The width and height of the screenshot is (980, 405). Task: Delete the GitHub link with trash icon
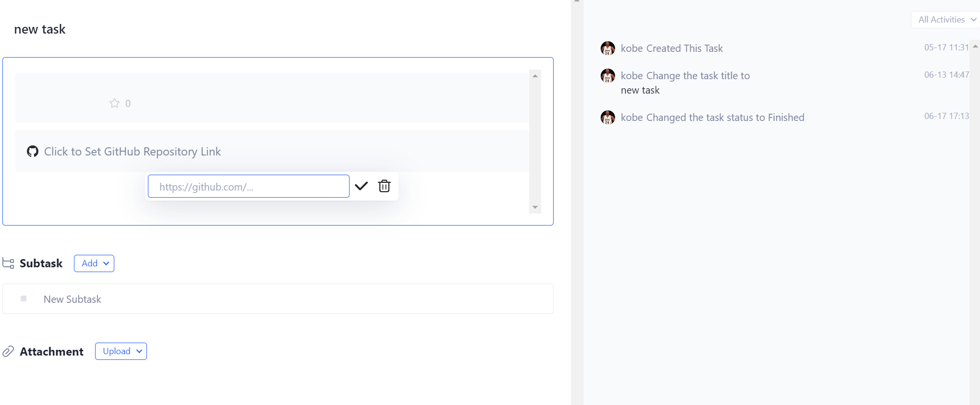point(384,186)
